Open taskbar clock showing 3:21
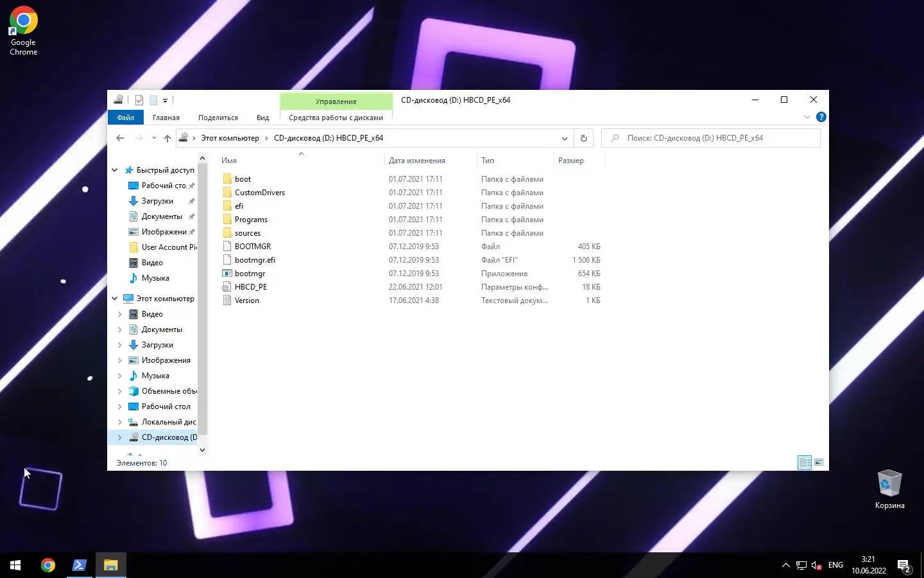924x578 pixels. click(868, 565)
